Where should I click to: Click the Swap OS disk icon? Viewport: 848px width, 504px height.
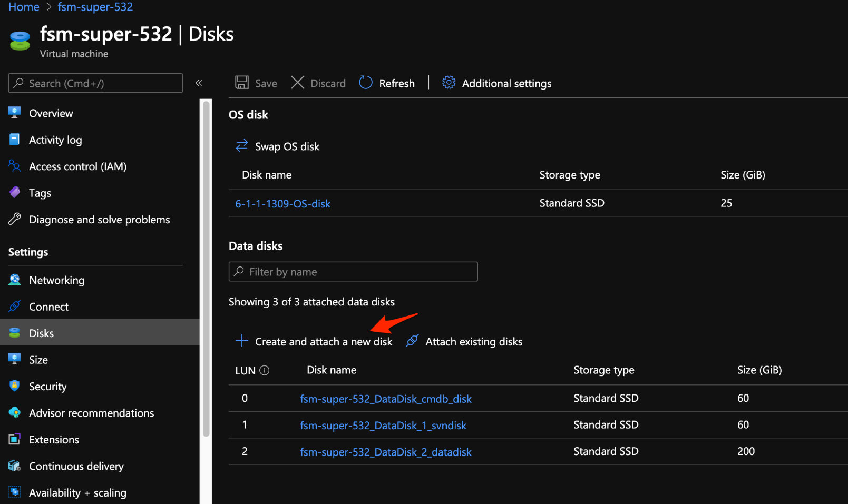[x=241, y=146]
